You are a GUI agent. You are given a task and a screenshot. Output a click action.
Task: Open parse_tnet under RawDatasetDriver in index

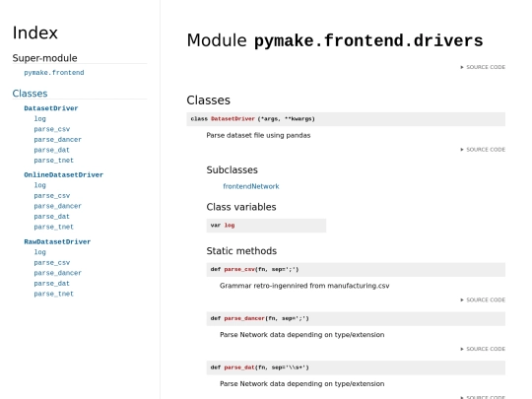pyautogui.click(x=53, y=294)
